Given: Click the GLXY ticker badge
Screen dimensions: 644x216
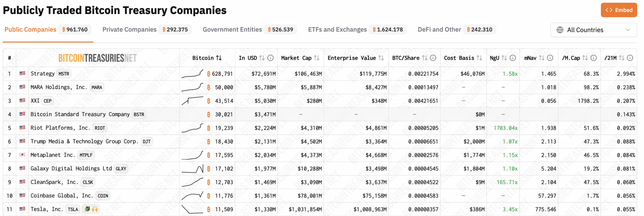Looking at the screenshot, I should click(121, 169).
